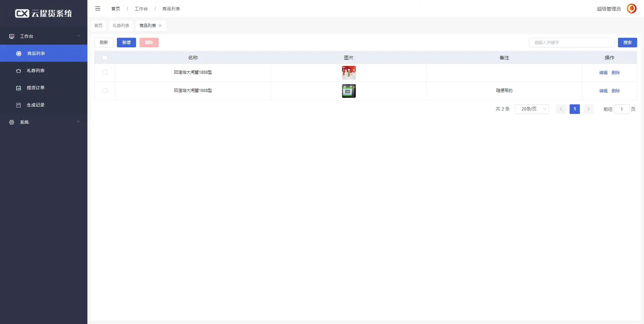The image size is (644, 324).
Task: Click the 图片 column header
Action: click(349, 58)
